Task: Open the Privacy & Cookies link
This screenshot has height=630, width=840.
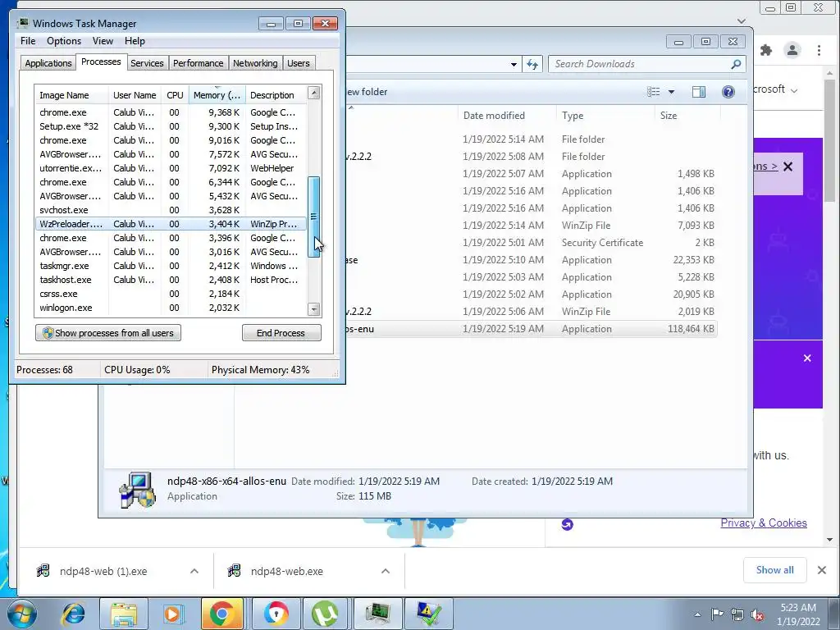Action: pyautogui.click(x=764, y=523)
